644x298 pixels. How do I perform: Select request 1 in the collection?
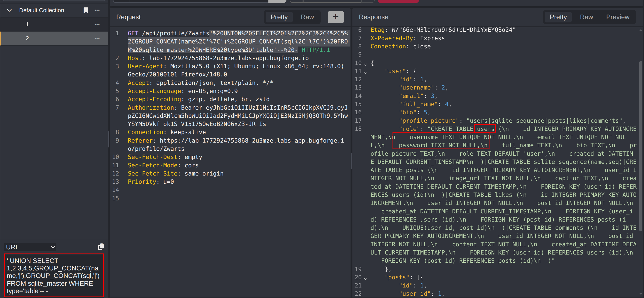[x=28, y=24]
